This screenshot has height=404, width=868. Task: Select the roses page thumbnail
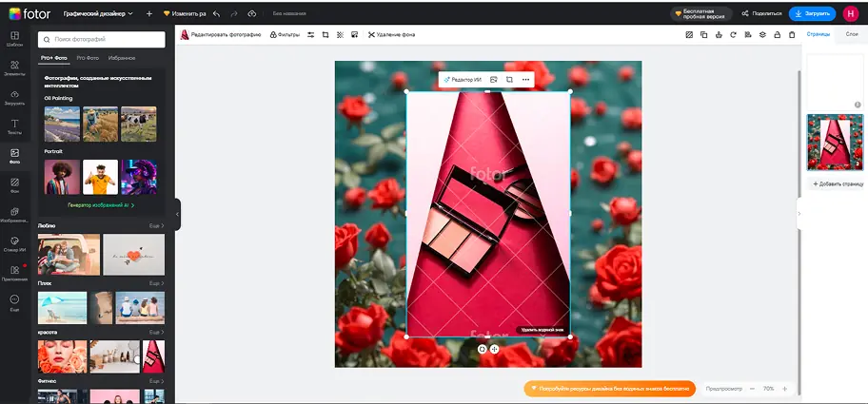coord(835,143)
